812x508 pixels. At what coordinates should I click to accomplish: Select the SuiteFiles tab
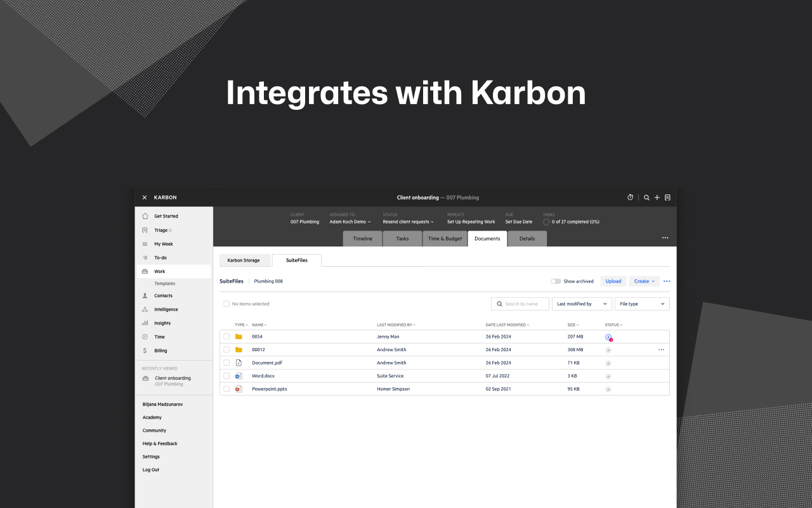coord(297,260)
